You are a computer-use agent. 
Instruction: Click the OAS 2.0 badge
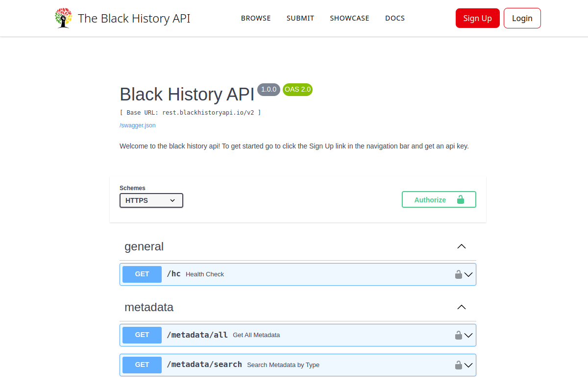298,90
